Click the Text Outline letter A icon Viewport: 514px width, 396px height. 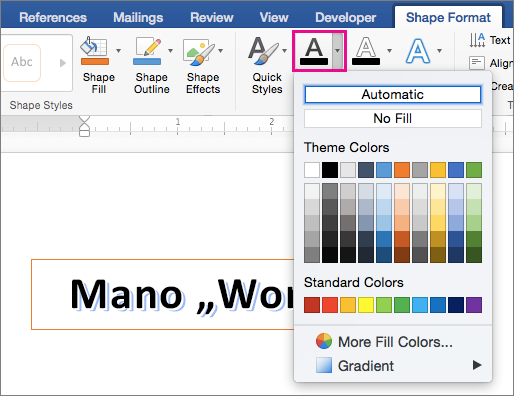tap(366, 51)
